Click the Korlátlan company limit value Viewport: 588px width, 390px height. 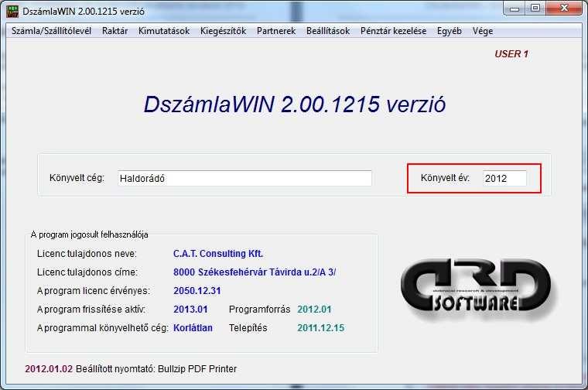[193, 328]
